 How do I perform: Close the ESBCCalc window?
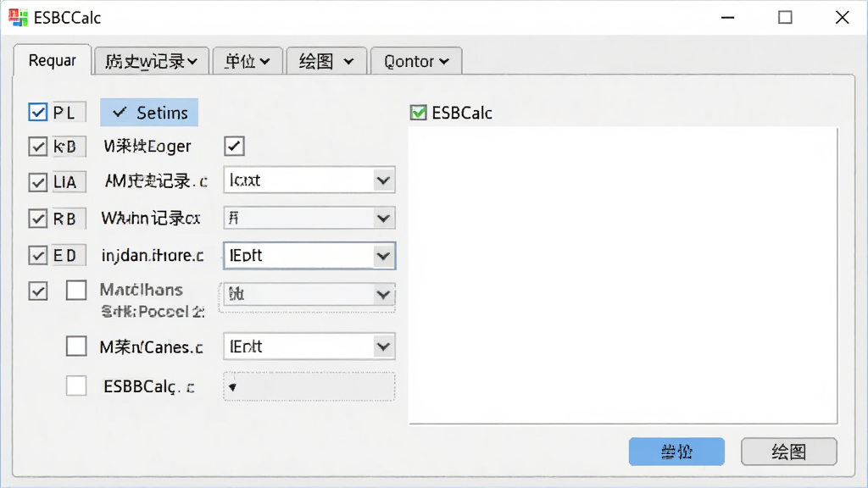pyautogui.click(x=842, y=17)
